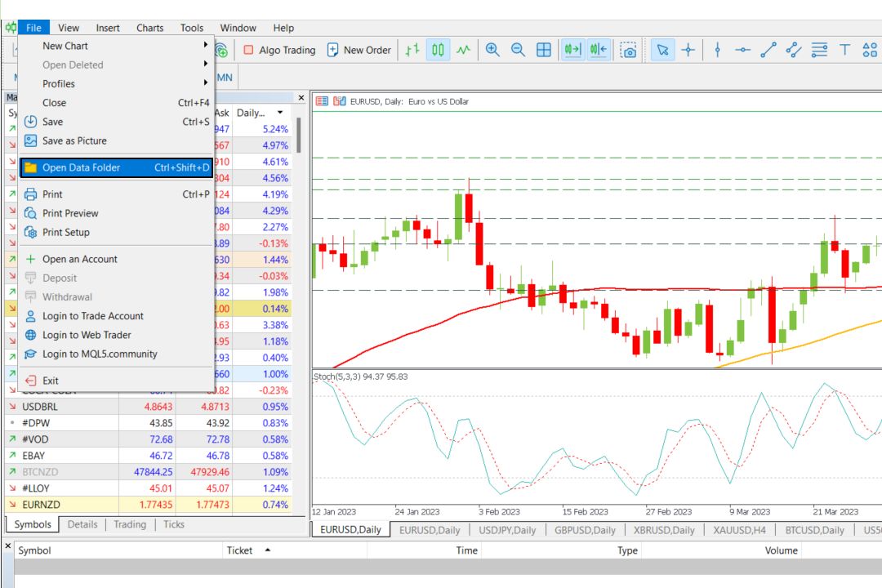Open the View menu
882x588 pixels.
[x=68, y=28]
